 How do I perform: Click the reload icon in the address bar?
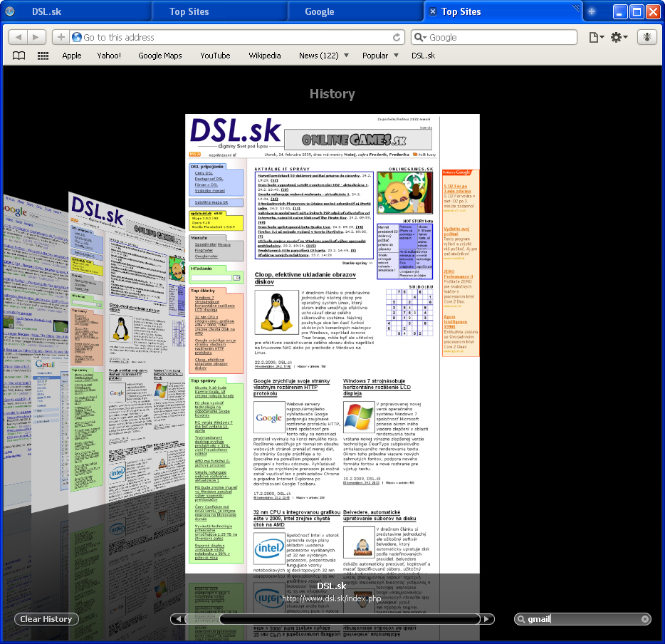pos(397,37)
